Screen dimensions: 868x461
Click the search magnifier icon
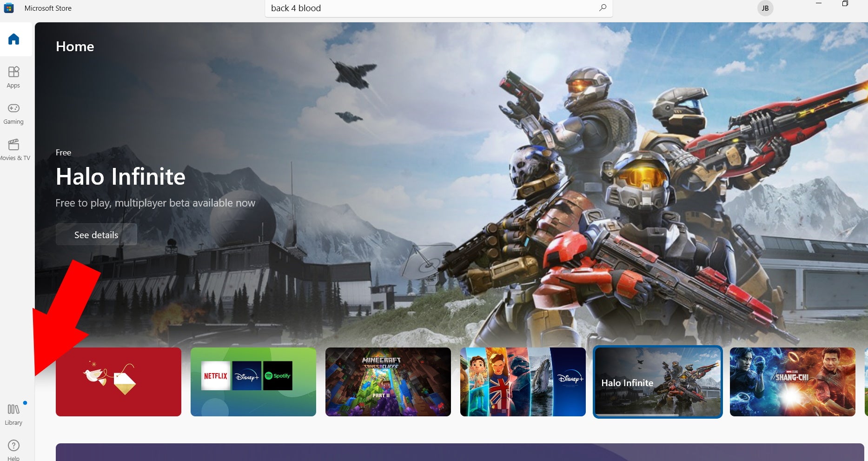[603, 8]
